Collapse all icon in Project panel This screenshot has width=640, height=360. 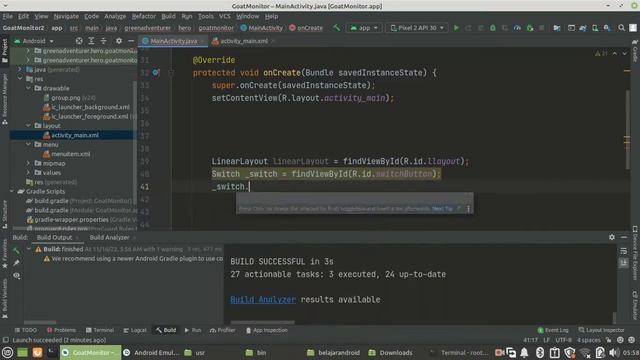104,41
